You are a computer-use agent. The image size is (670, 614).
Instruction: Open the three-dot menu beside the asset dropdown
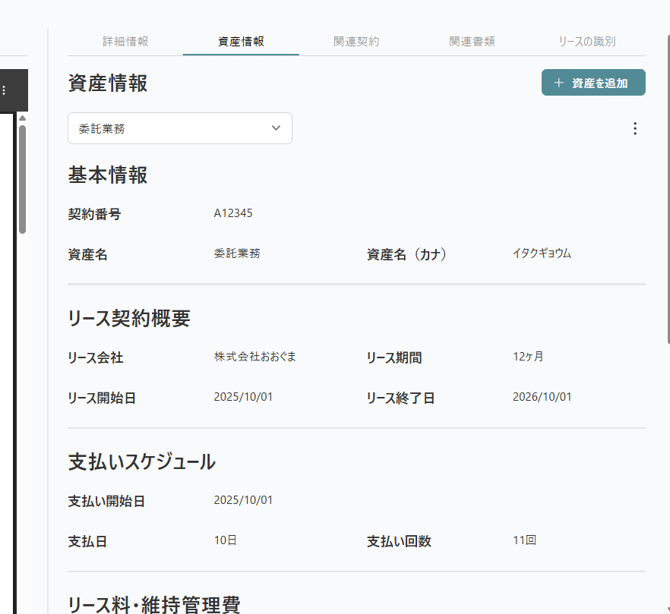click(x=634, y=128)
